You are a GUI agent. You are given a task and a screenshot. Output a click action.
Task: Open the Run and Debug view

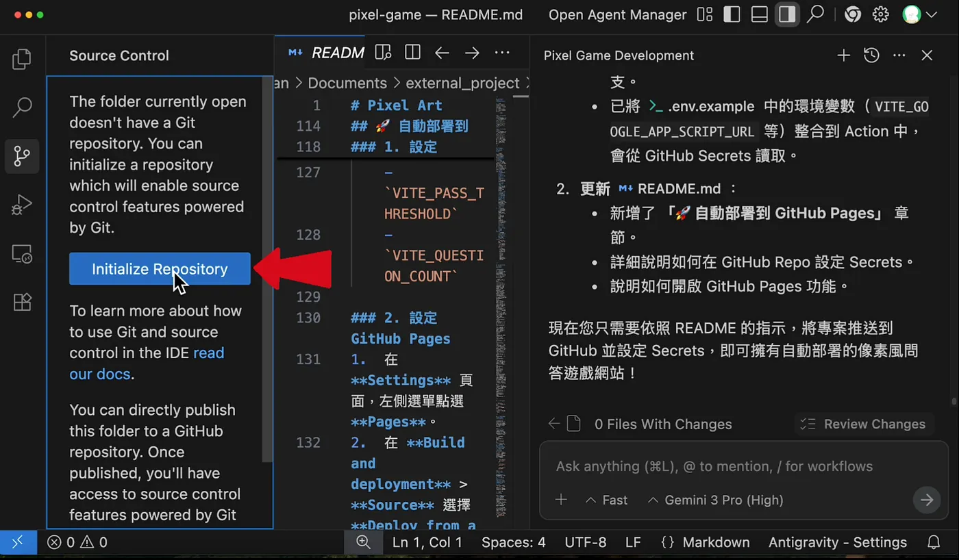(22, 205)
